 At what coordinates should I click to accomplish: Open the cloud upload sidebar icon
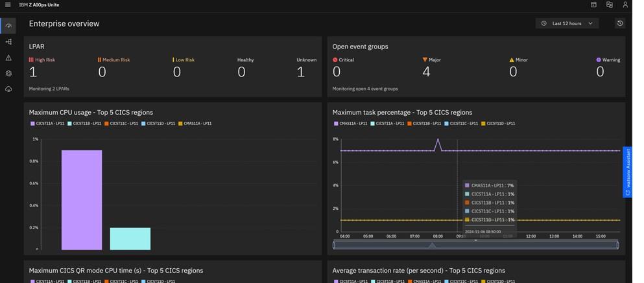point(8,89)
